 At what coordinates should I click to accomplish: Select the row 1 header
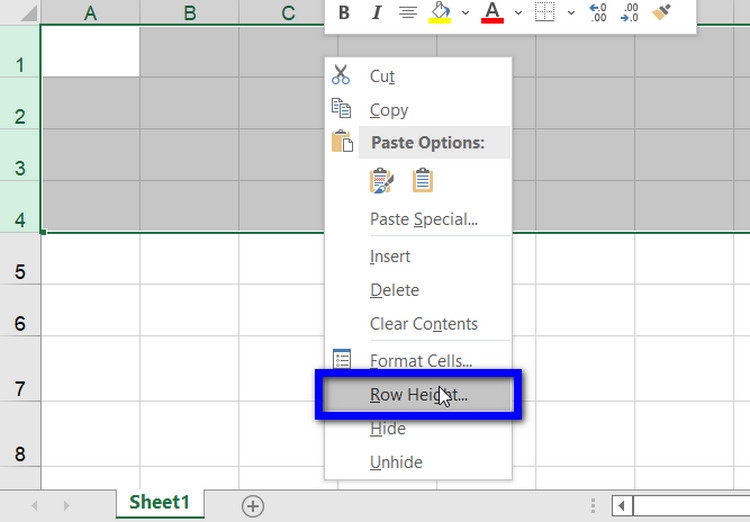pyautogui.click(x=20, y=51)
